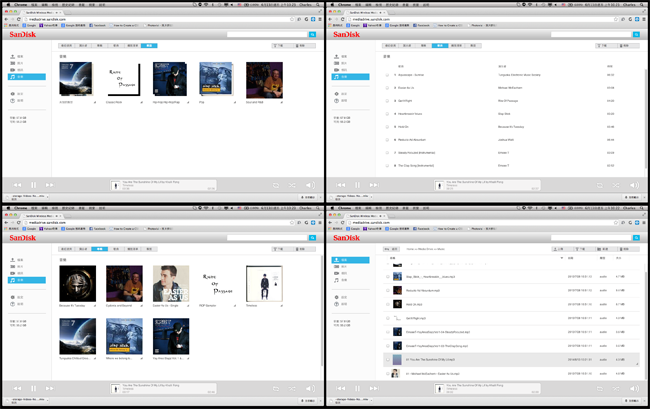Bookmark star icon in song list window's address bar
Viewport: 650px width, 409px height.
pyautogui.click(x=616, y=19)
